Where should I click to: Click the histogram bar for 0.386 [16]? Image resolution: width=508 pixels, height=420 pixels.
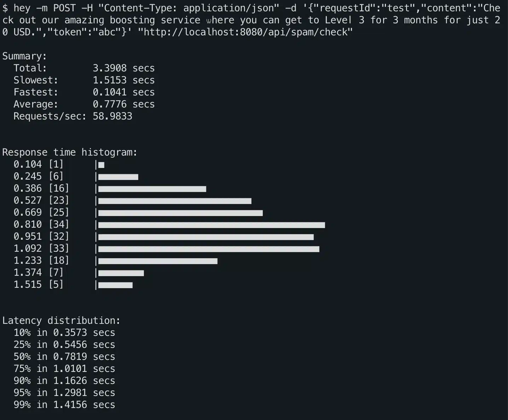click(152, 189)
